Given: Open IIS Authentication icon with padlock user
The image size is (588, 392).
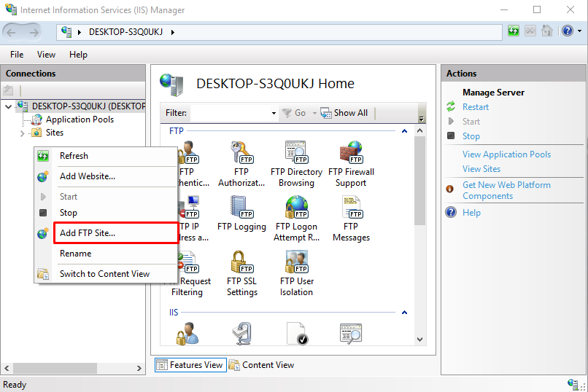Looking at the screenshot, I should click(187, 333).
